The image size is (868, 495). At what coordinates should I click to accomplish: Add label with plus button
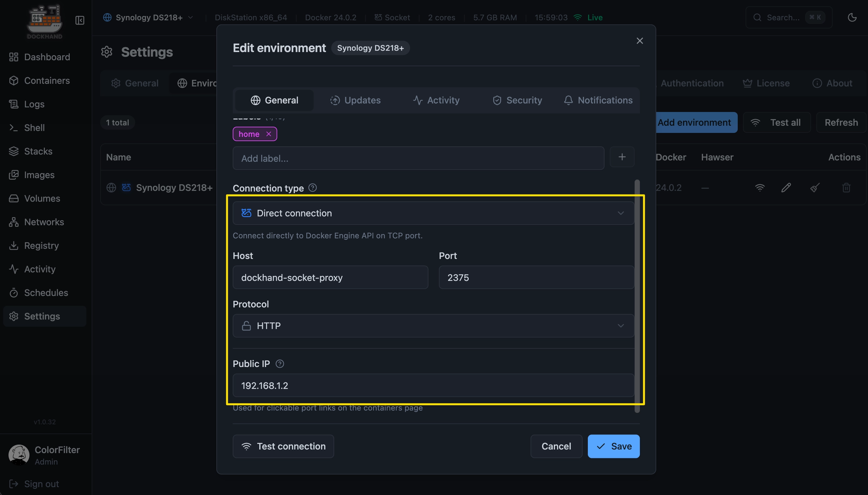point(622,157)
